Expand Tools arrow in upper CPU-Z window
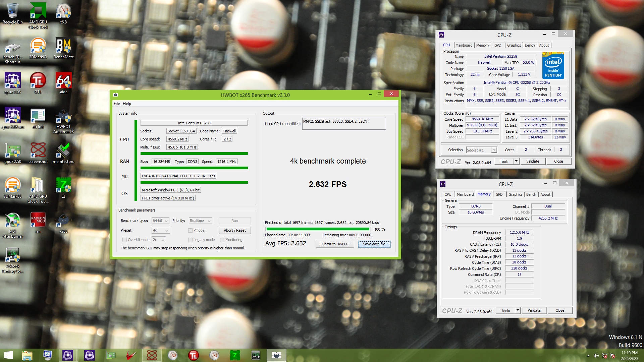 (516, 161)
